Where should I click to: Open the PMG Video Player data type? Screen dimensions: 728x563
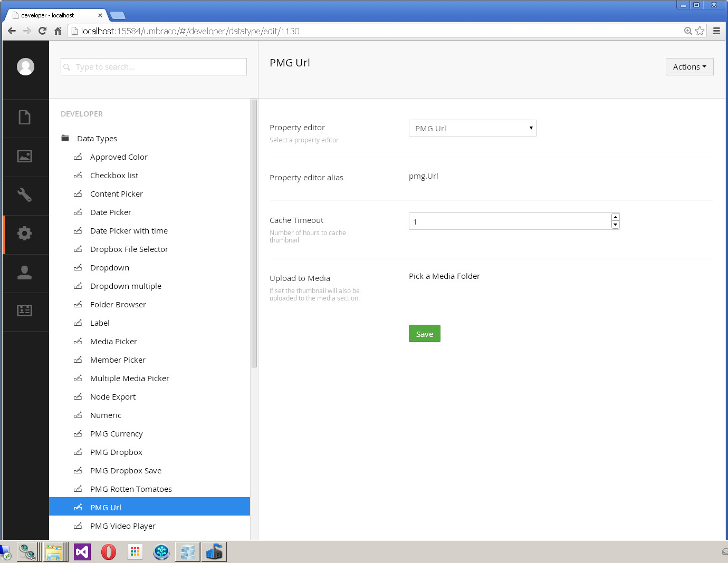pos(123,526)
